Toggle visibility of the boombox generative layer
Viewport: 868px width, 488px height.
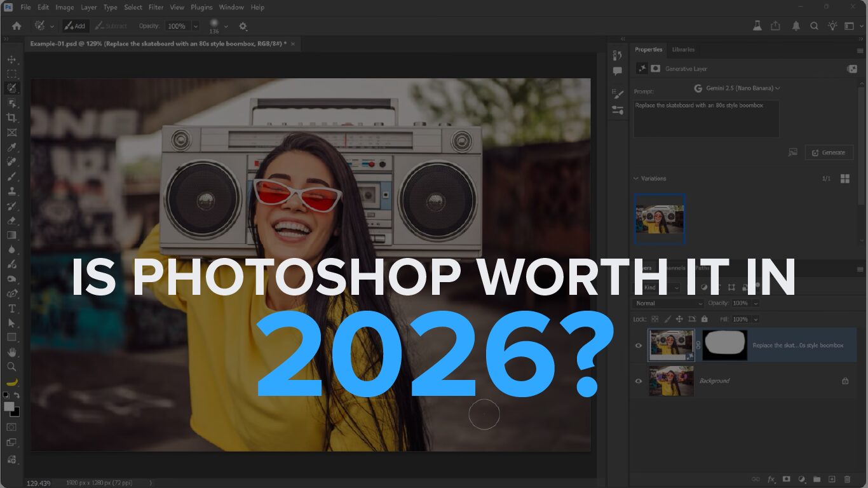[x=639, y=346]
